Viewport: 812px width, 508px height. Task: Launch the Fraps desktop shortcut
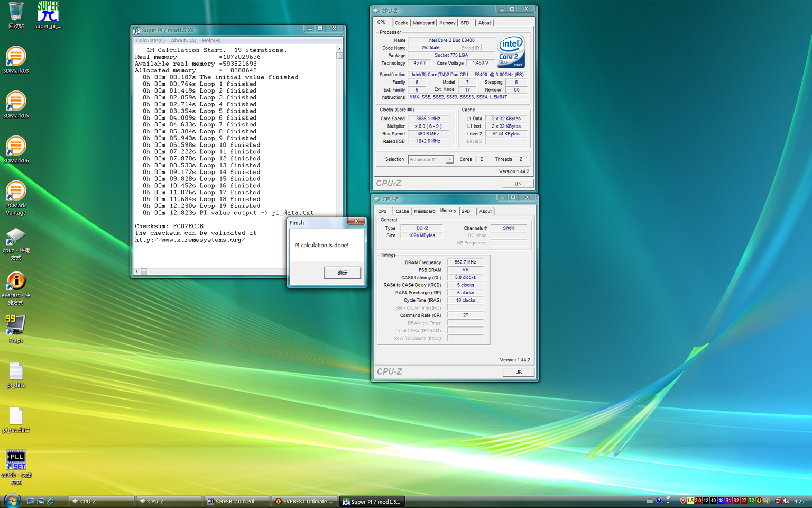pyautogui.click(x=16, y=329)
